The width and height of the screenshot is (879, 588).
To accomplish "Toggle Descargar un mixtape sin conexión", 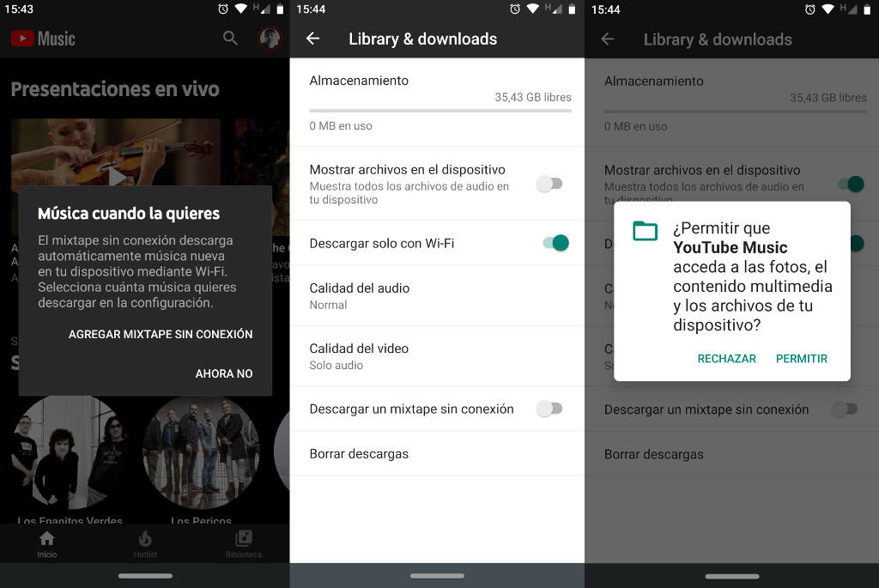I will point(549,409).
